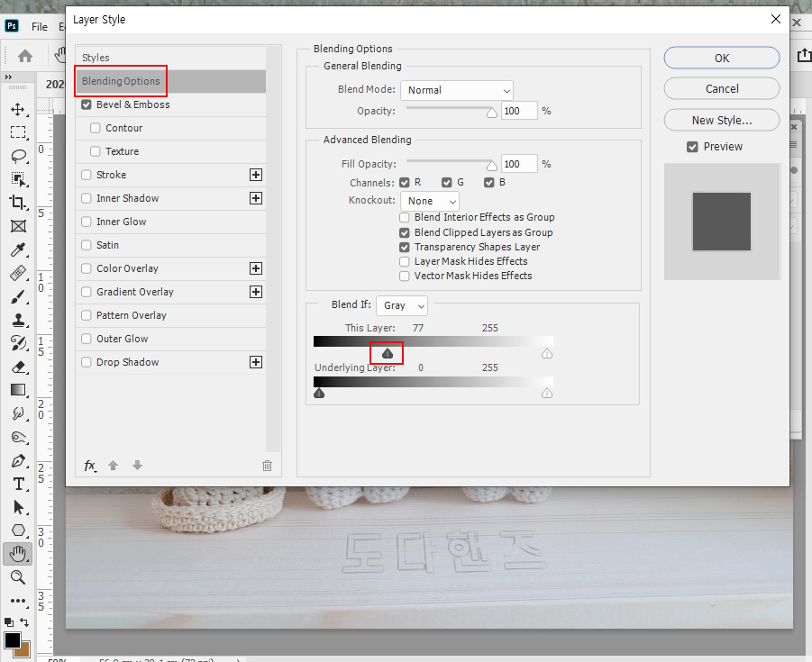The width and height of the screenshot is (812, 662).
Task: Select the Eyedropper tool
Action: 18,249
